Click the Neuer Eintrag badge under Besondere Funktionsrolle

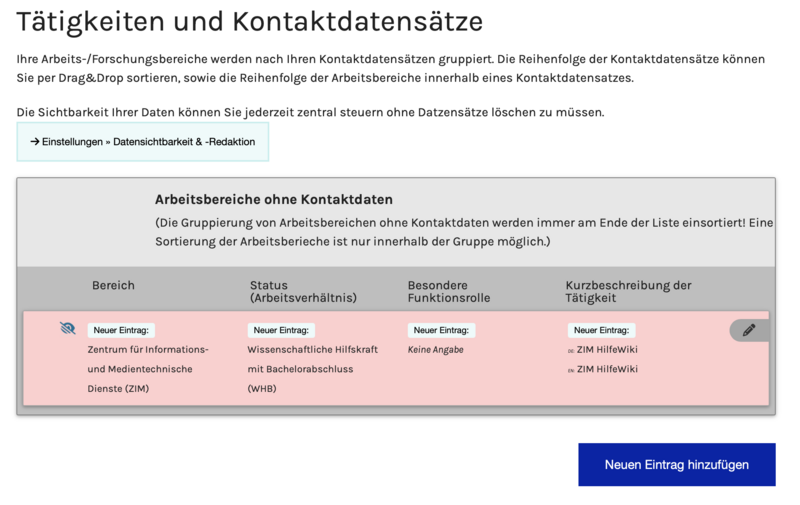pos(441,330)
